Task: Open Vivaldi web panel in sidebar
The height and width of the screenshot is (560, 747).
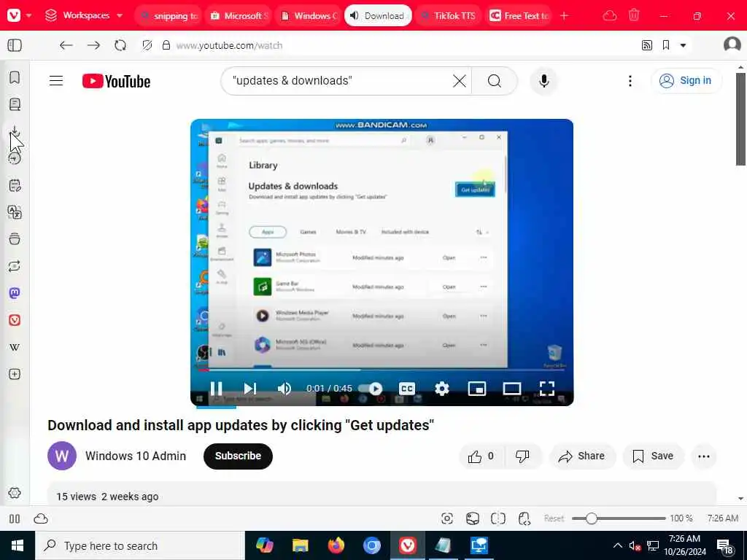Action: [15, 320]
